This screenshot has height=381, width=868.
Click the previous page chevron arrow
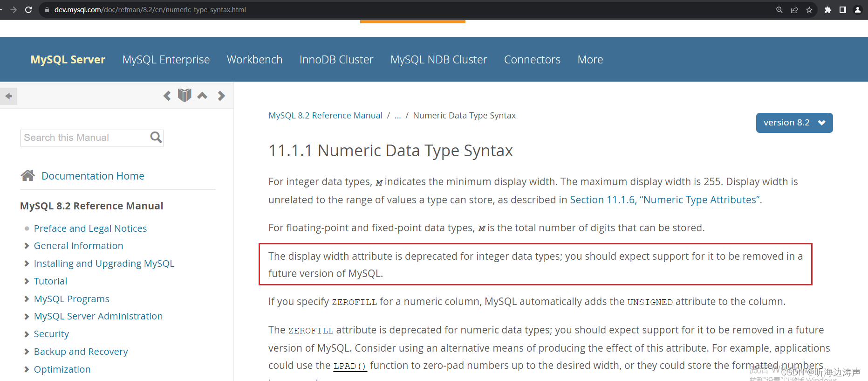coord(167,96)
